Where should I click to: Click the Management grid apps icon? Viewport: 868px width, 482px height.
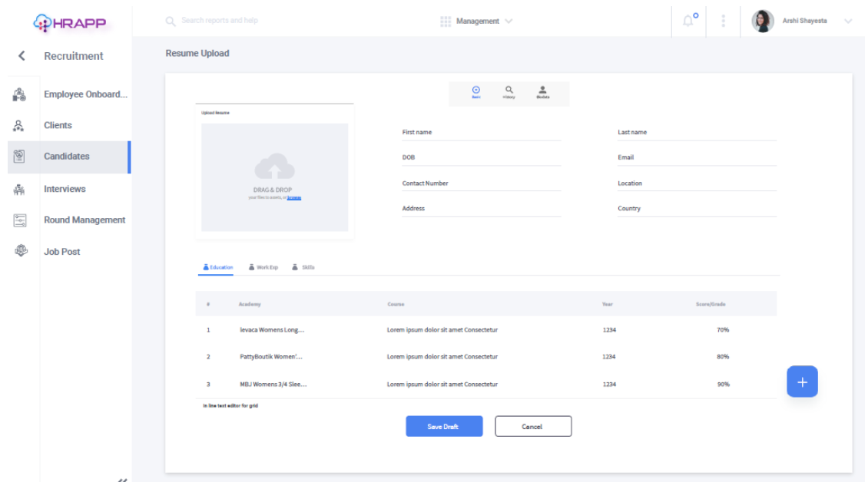pyautogui.click(x=446, y=21)
